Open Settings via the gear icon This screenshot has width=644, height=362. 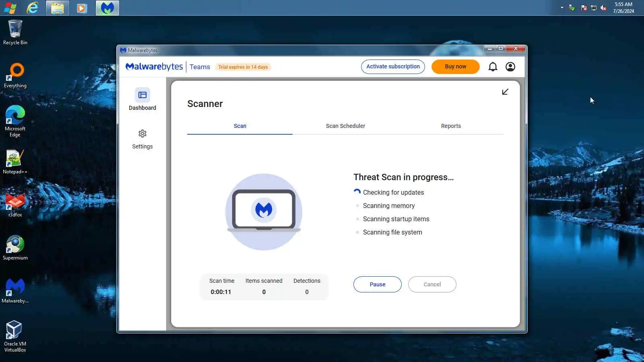pyautogui.click(x=142, y=134)
